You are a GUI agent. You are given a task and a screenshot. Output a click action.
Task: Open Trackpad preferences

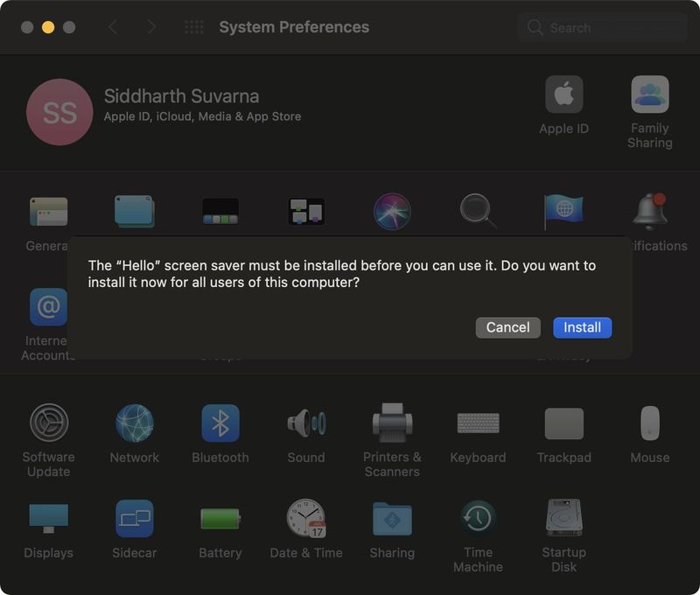coord(563,423)
